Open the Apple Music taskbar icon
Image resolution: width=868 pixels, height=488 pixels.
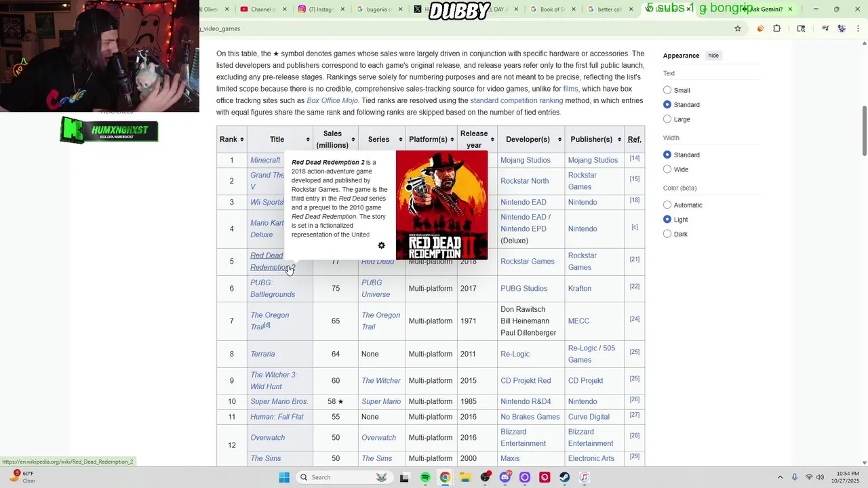click(584, 477)
